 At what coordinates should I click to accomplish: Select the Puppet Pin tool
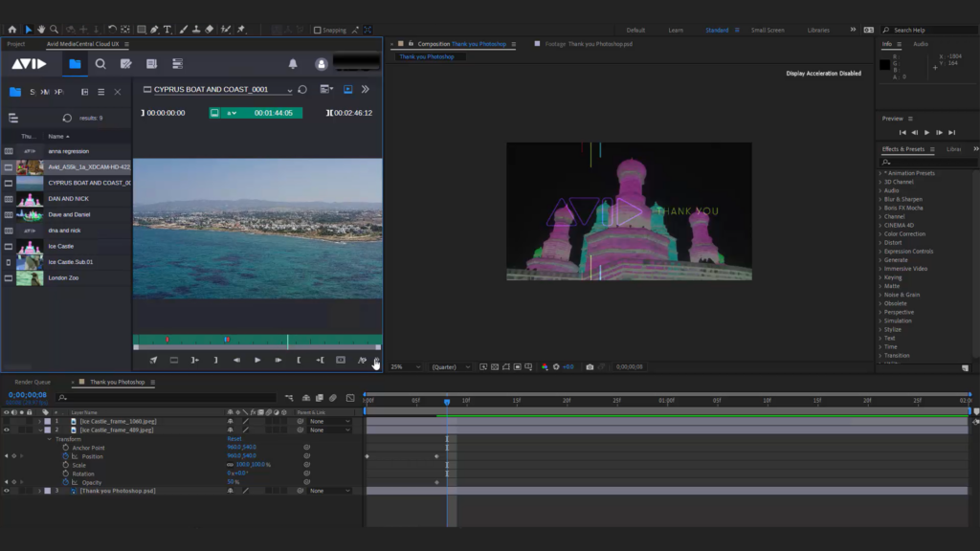(x=241, y=30)
